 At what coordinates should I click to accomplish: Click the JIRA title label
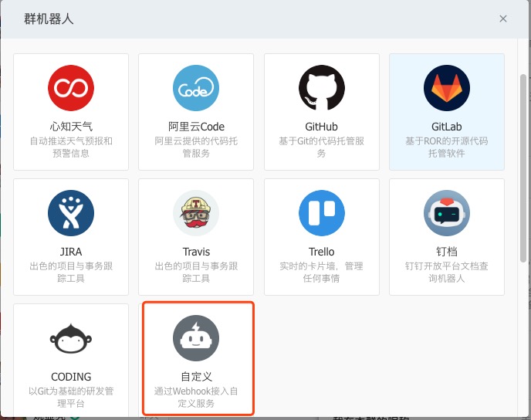[x=71, y=252]
